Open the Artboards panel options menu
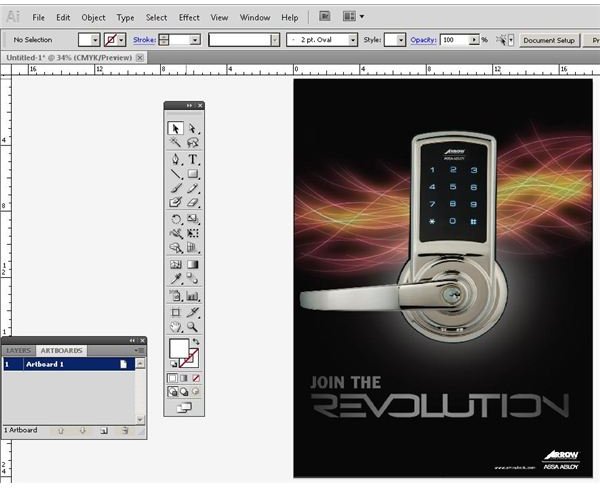This screenshot has width=600, height=488. click(x=140, y=350)
